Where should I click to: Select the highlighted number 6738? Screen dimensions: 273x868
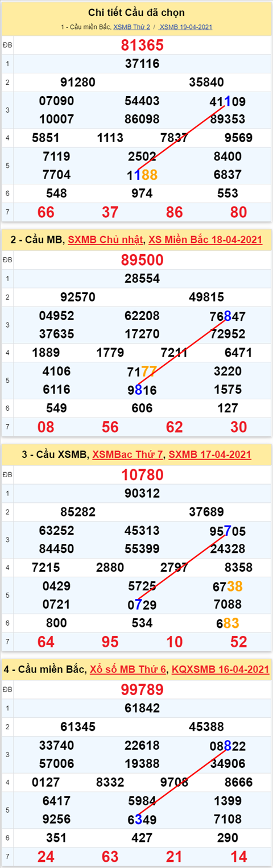[x=227, y=586]
